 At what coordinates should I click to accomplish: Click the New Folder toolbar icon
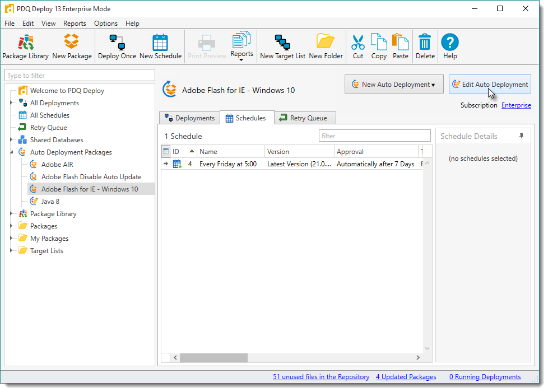tap(326, 46)
